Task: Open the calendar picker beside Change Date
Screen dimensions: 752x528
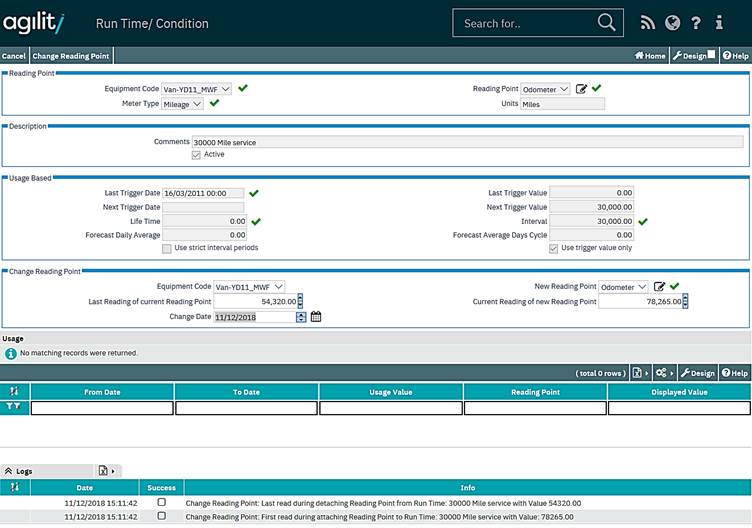Action: coord(316,317)
